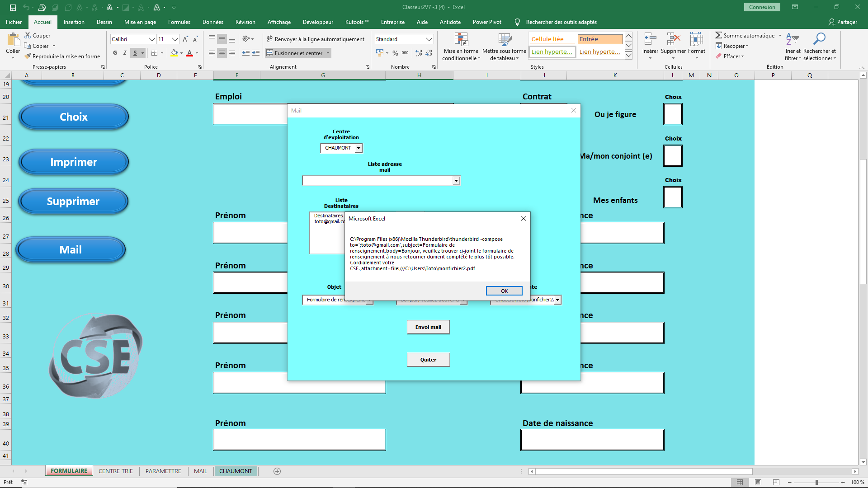Viewport: 868px width, 488px height.
Task: Click the Rechercher et sélectionner magnifier
Action: (x=819, y=39)
